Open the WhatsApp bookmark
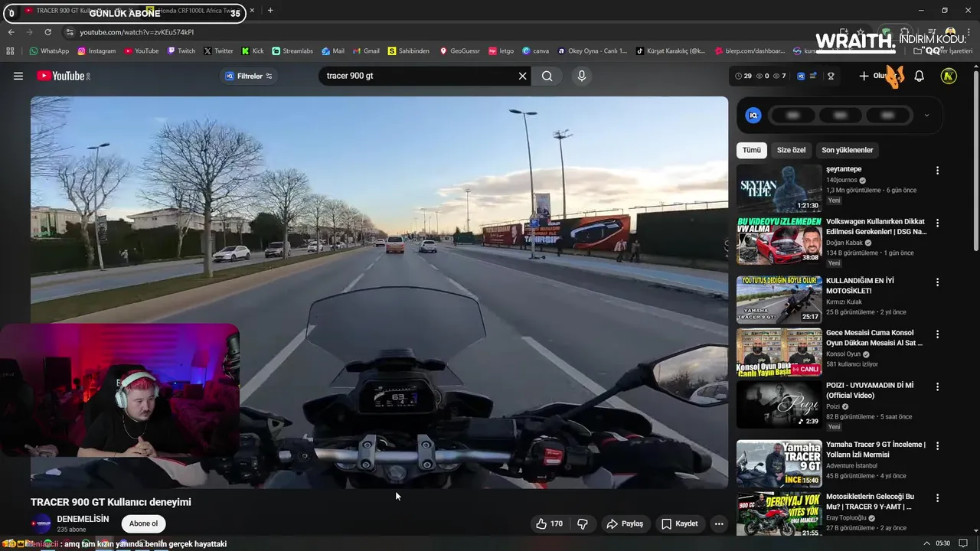The image size is (980, 551). 49,51
